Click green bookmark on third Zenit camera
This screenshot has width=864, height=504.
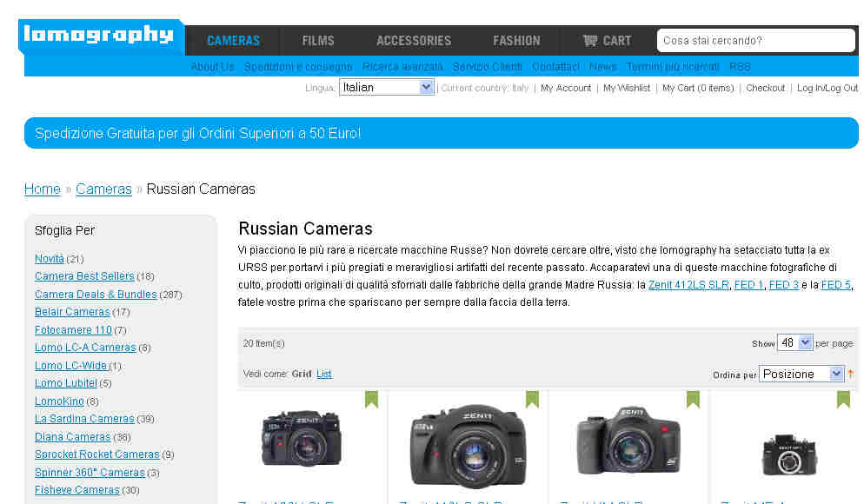click(x=693, y=400)
